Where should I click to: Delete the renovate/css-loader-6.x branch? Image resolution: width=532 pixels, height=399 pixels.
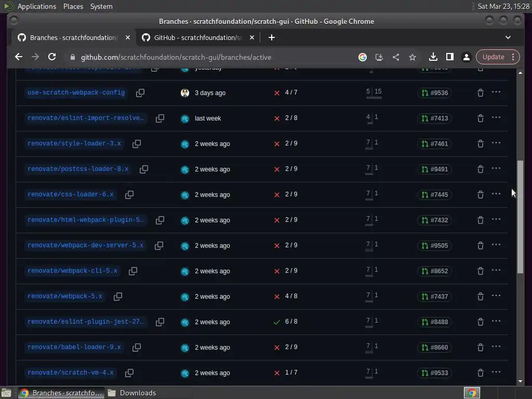[481, 194]
